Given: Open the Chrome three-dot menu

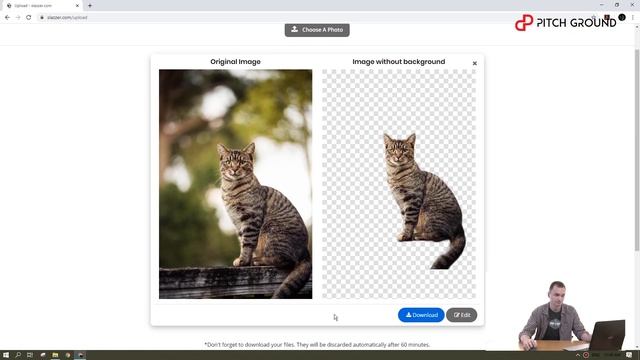Looking at the screenshot, I should (x=633, y=18).
